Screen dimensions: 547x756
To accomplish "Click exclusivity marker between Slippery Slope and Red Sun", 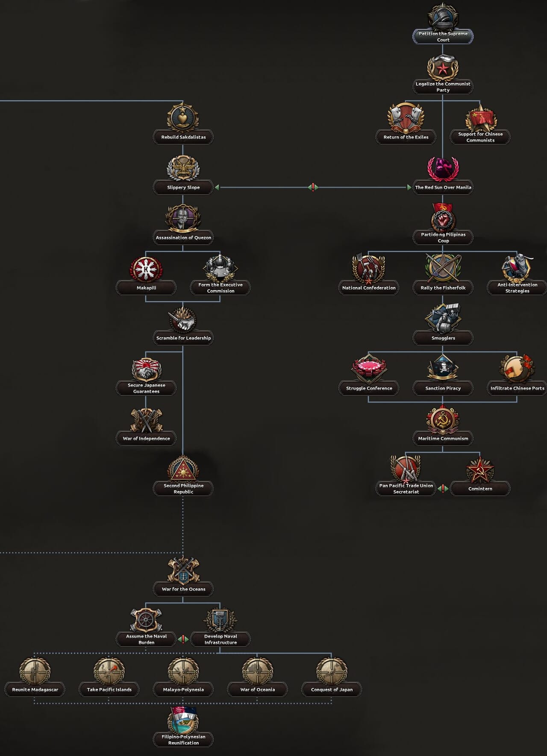I will coord(313,187).
